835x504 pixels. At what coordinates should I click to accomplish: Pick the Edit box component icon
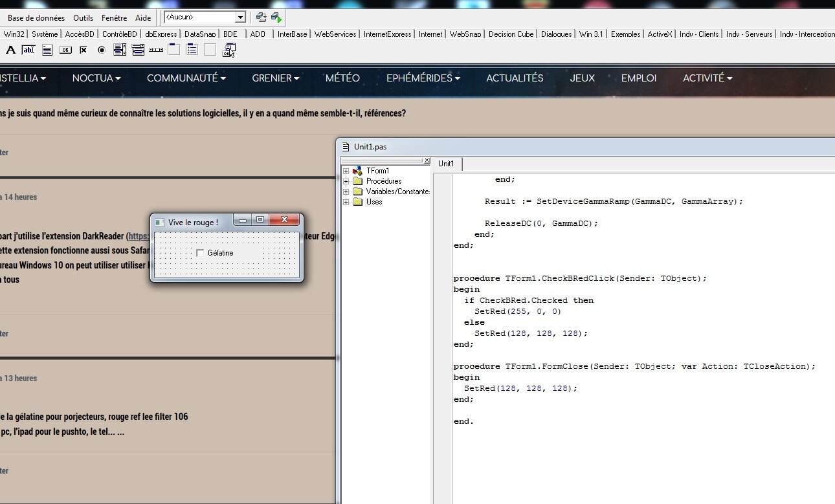pyautogui.click(x=28, y=50)
